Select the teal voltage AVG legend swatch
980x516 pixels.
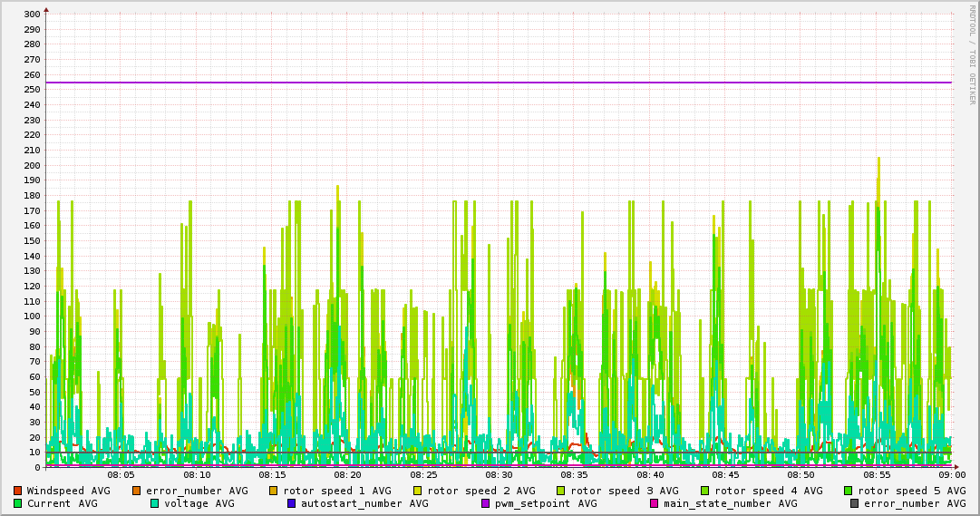coord(155,503)
